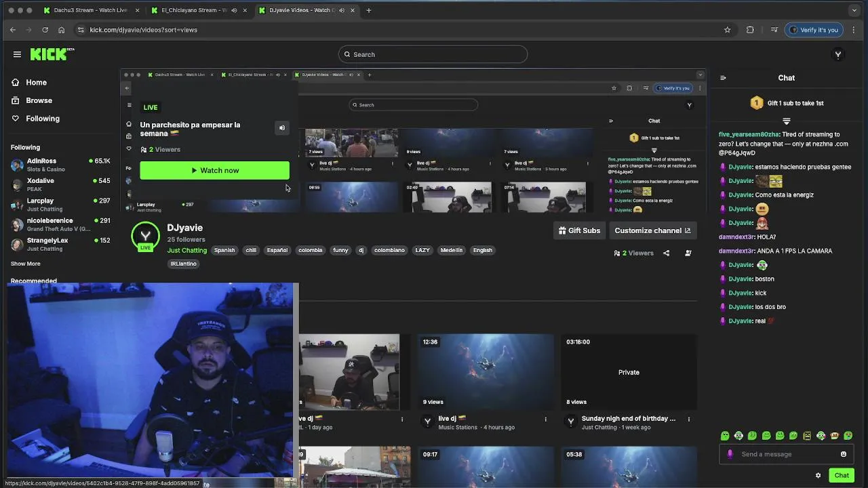Open nicoleberenice channel in the Following list
Viewport: 868px width, 488px height.
tap(60, 224)
